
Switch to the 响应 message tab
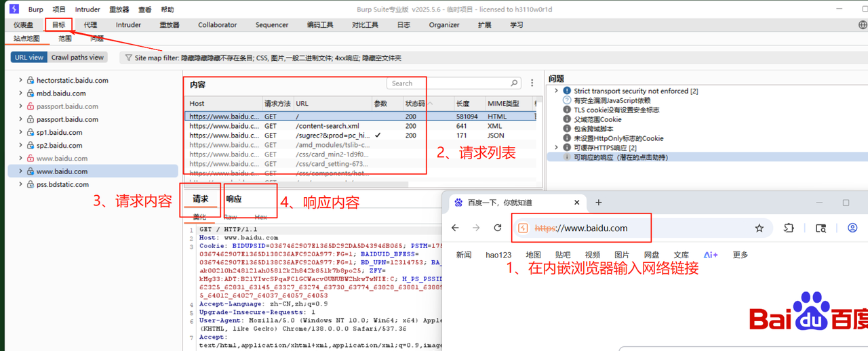click(x=234, y=199)
